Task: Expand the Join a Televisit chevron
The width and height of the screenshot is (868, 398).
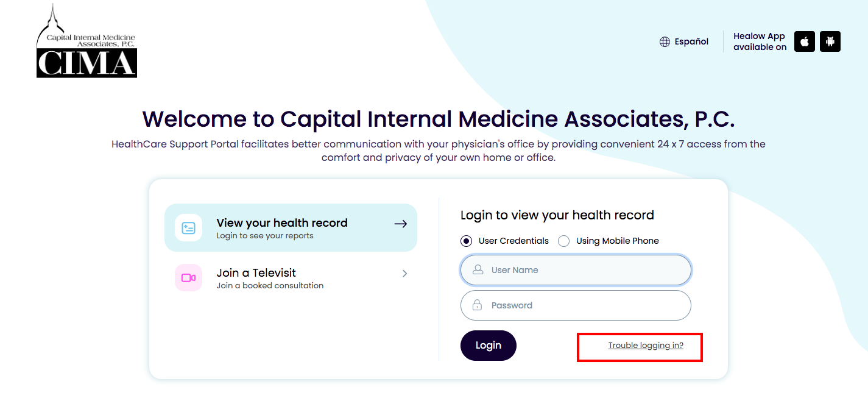Action: [x=404, y=274]
